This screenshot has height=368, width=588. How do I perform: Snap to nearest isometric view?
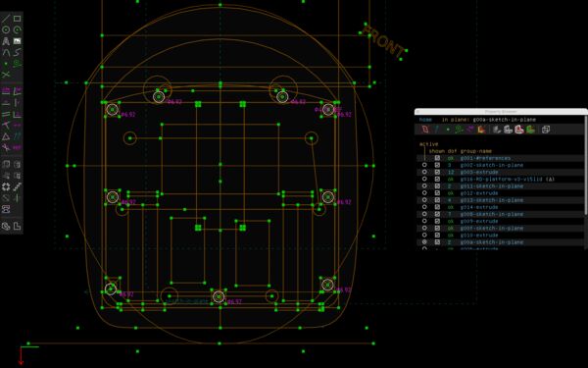pos(6,226)
